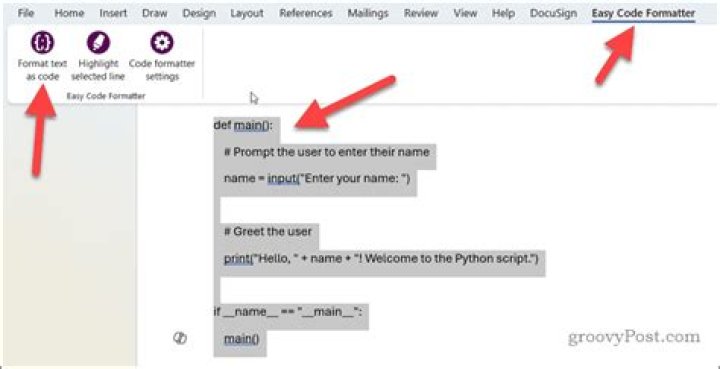
Task: Open the Insert ribbon tab
Action: [113, 13]
